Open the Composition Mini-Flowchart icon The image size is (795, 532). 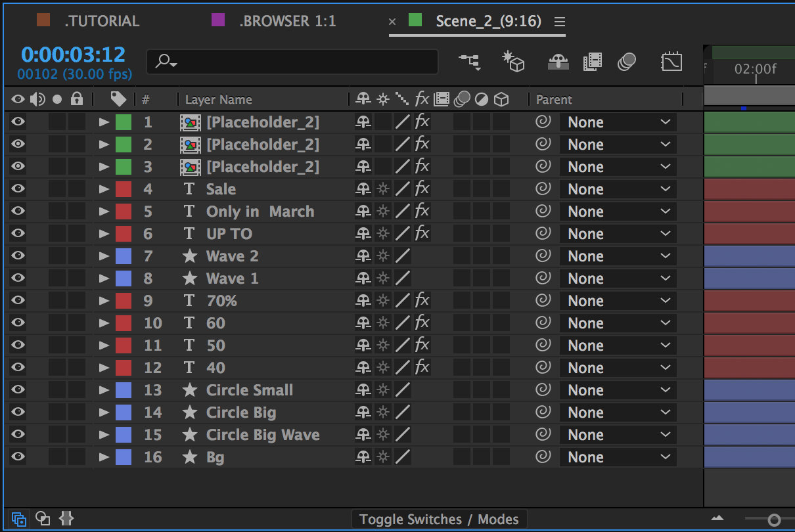click(x=469, y=62)
